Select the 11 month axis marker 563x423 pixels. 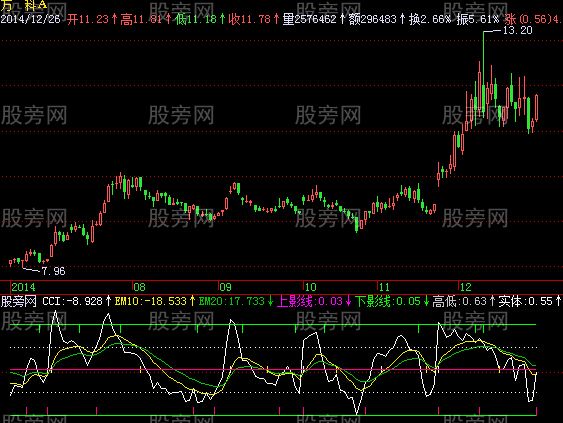[x=384, y=287]
